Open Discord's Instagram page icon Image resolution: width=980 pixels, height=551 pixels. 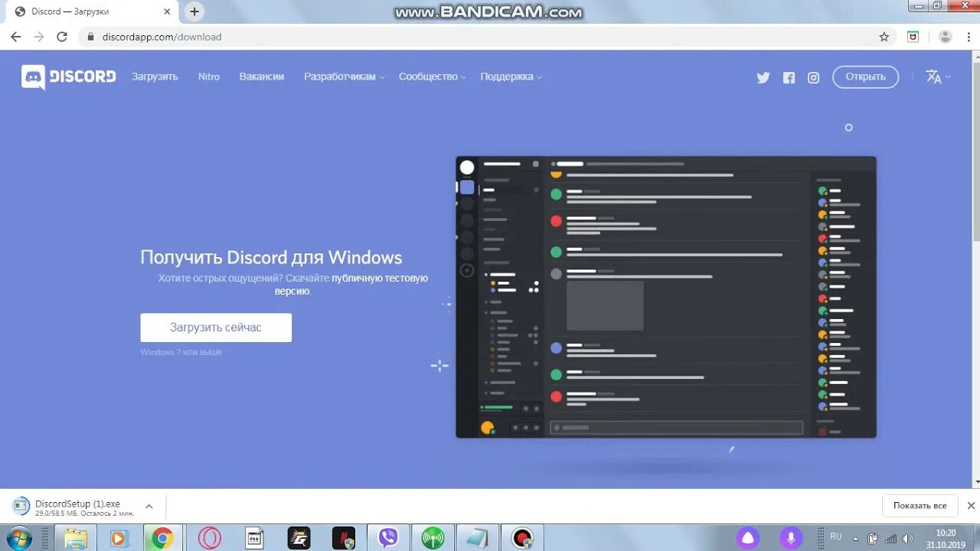(814, 77)
